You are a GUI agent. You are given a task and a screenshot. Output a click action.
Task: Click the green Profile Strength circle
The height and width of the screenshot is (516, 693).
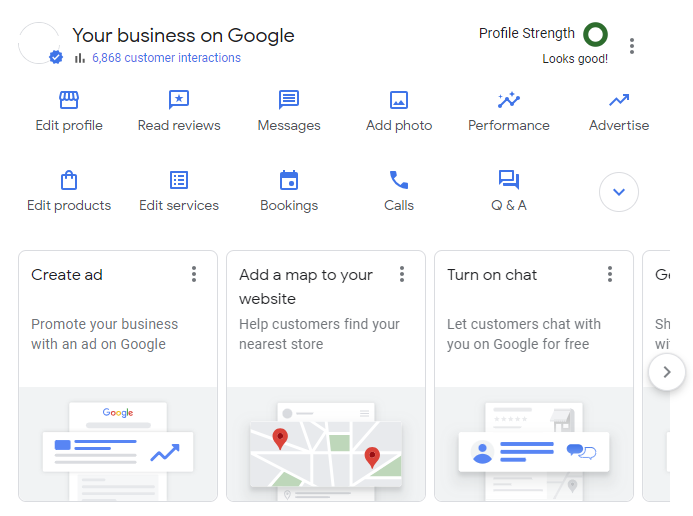click(595, 34)
